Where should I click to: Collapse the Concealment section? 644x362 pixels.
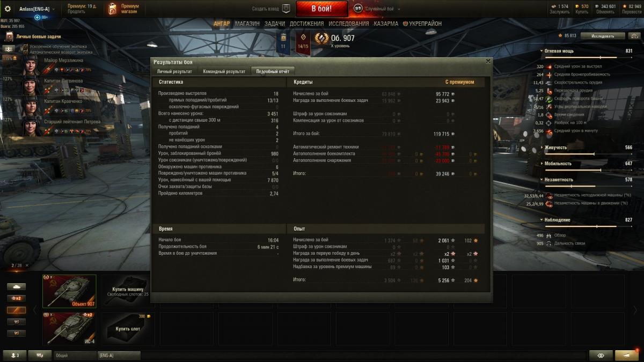tap(542, 180)
